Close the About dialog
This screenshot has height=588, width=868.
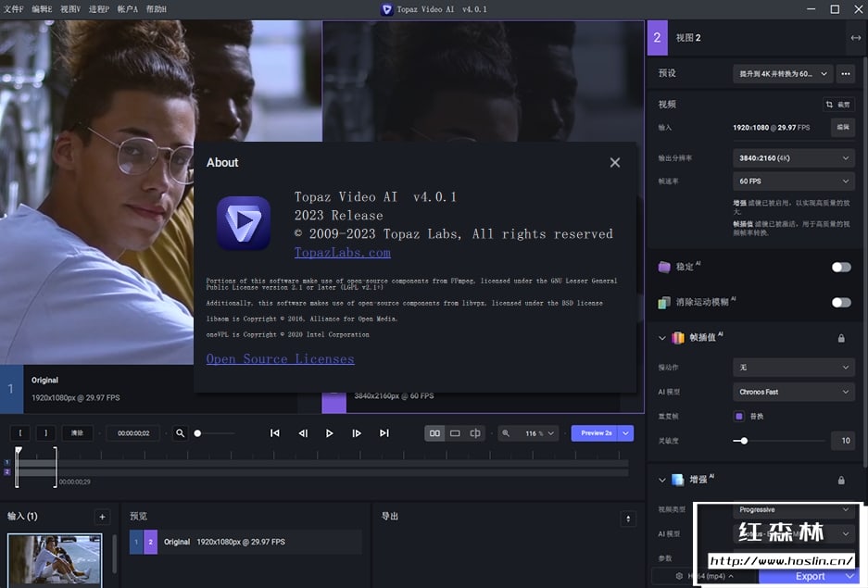(614, 163)
